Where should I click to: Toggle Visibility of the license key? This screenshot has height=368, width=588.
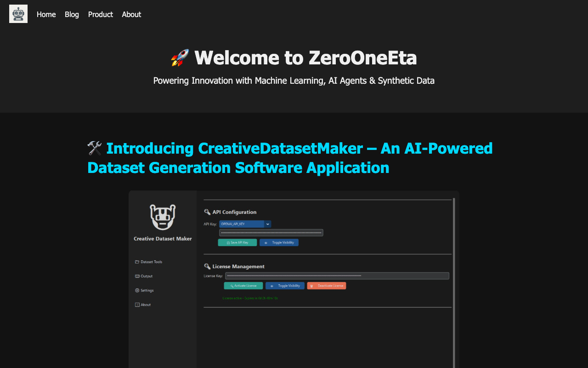[x=285, y=286]
